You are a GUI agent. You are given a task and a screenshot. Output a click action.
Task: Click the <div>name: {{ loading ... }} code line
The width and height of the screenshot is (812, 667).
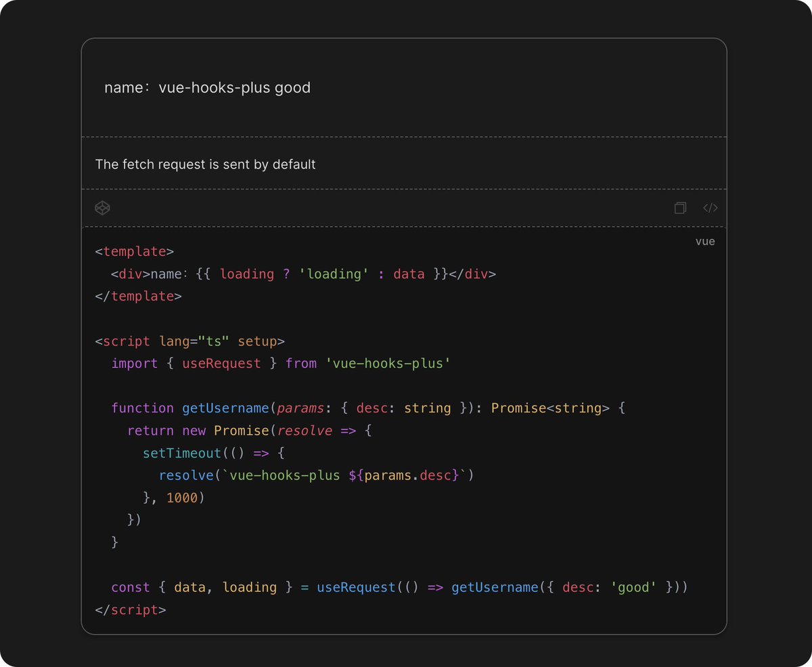click(303, 274)
